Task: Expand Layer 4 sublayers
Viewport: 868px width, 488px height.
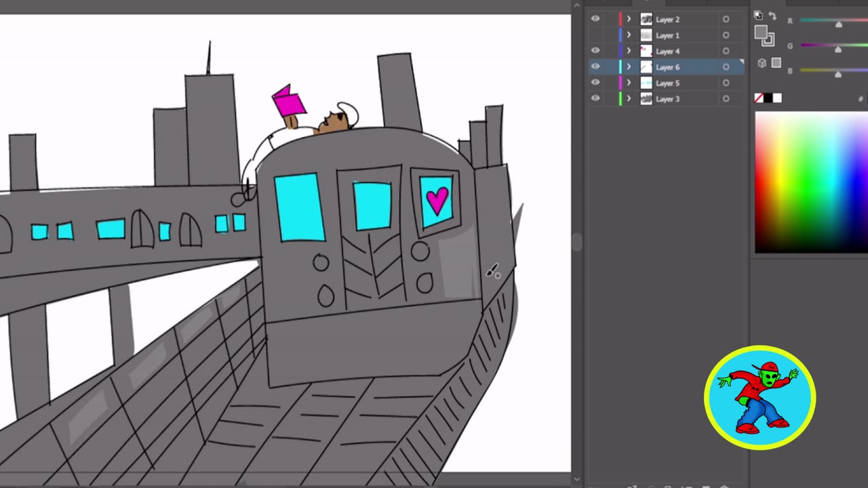Action: pos(629,51)
